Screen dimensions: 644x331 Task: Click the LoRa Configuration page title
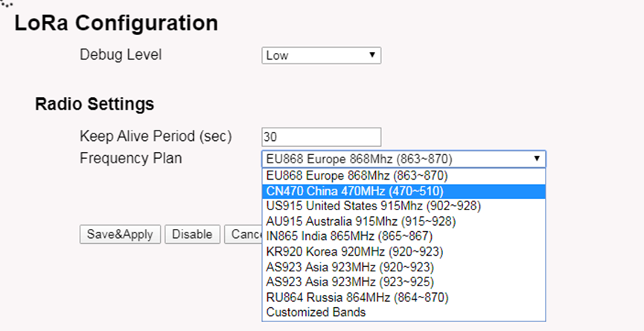pos(116,23)
